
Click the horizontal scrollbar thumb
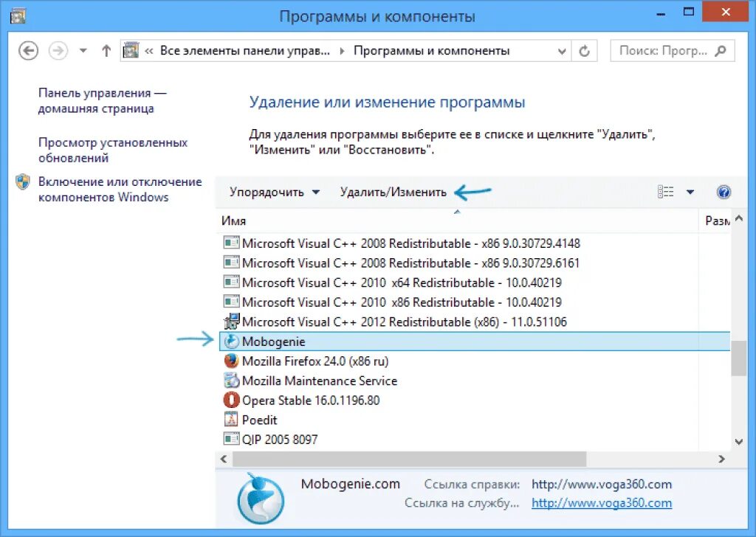point(409,459)
